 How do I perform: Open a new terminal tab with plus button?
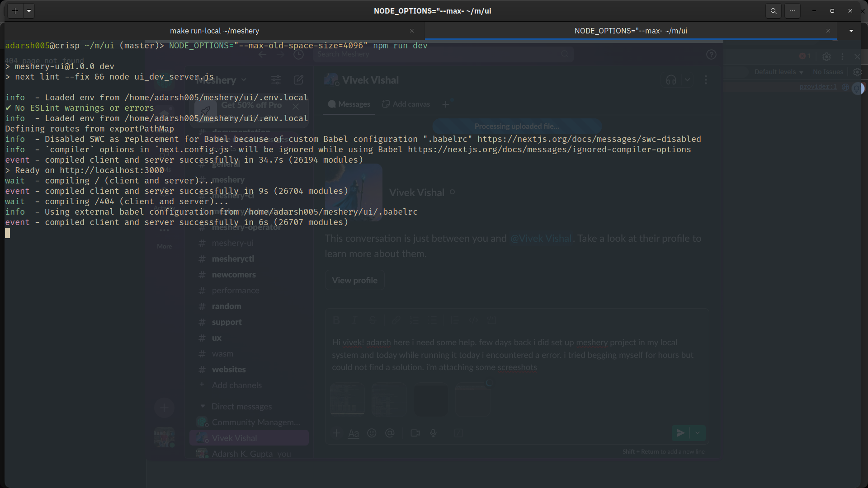(15, 11)
